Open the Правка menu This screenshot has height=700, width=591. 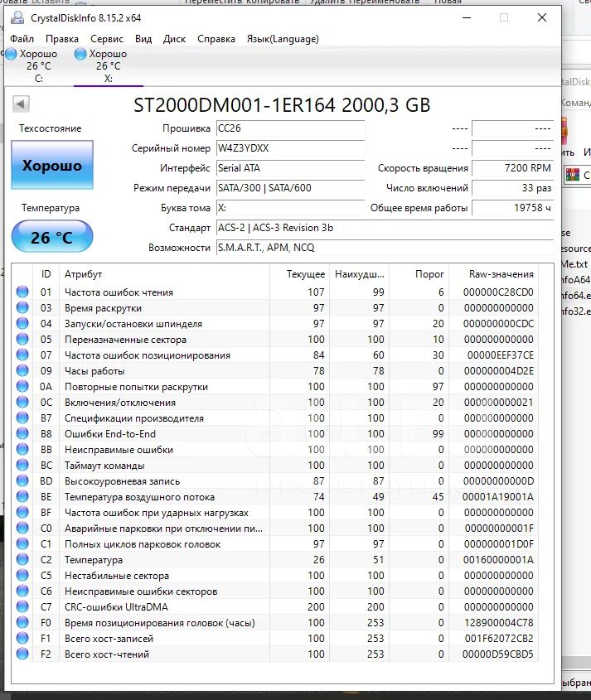click(x=61, y=39)
